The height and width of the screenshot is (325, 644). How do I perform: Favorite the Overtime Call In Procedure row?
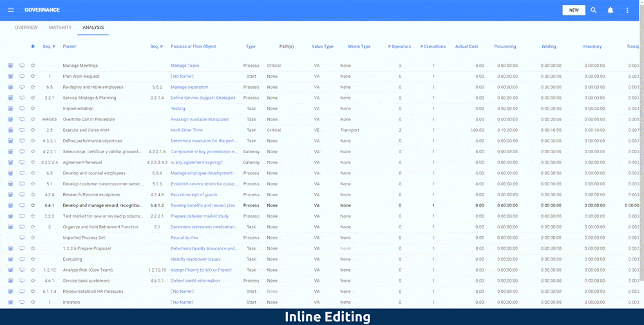click(x=33, y=119)
